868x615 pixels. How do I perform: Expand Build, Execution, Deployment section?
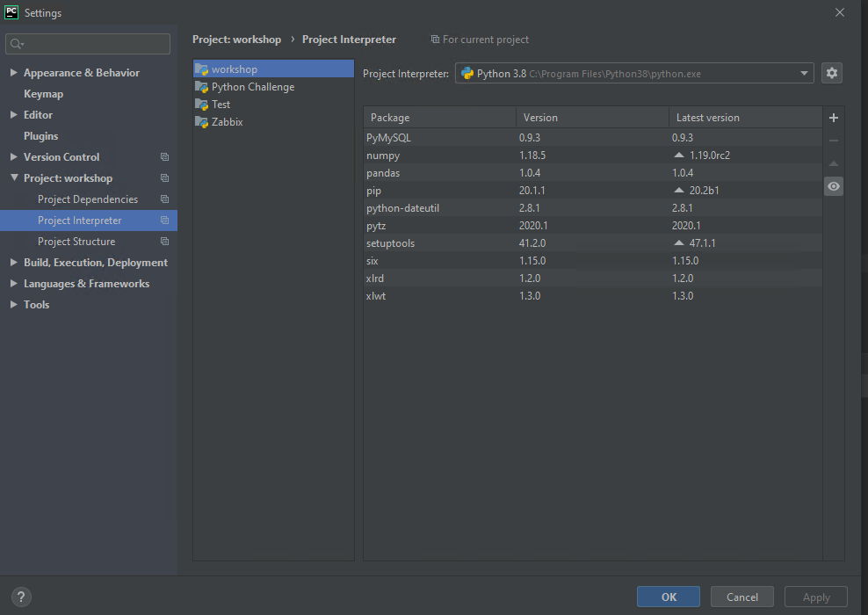point(14,263)
